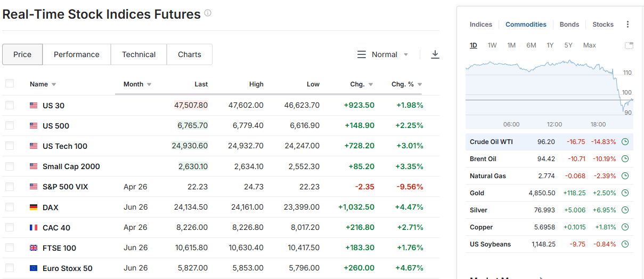
Task: Open the chart fullscreen icon next to Max
Action: pyautogui.click(x=629, y=45)
